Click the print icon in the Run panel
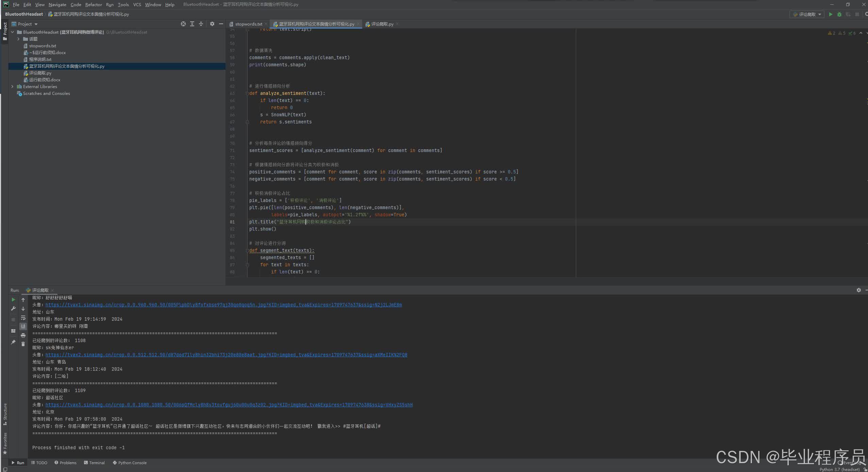The height and width of the screenshot is (472, 868). point(23,335)
